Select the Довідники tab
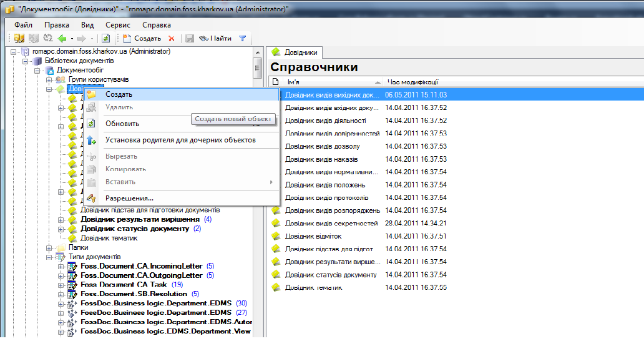 [296, 52]
